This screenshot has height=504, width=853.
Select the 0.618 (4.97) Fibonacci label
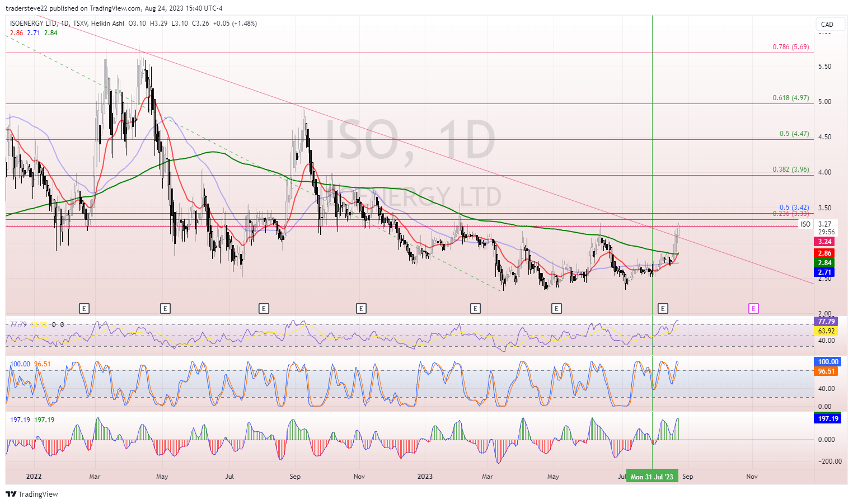(790, 98)
